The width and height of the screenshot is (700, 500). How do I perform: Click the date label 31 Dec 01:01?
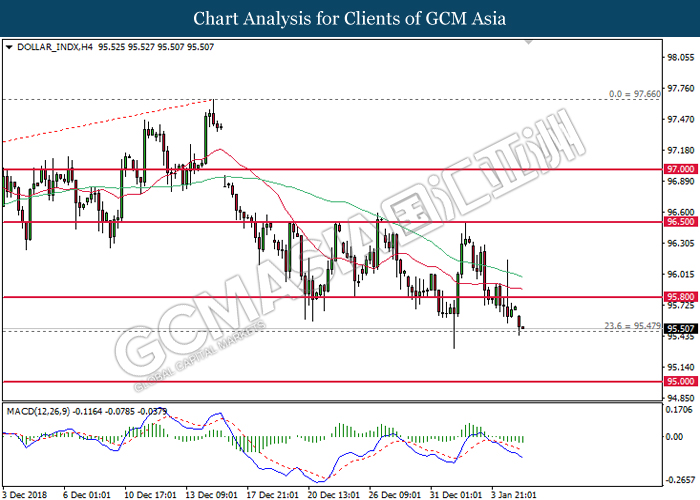coord(456,495)
